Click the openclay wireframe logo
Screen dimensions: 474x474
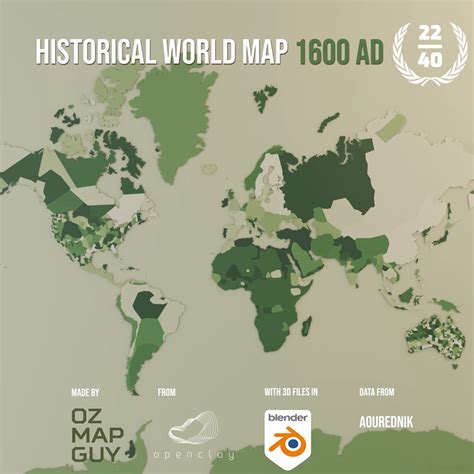coord(194,428)
